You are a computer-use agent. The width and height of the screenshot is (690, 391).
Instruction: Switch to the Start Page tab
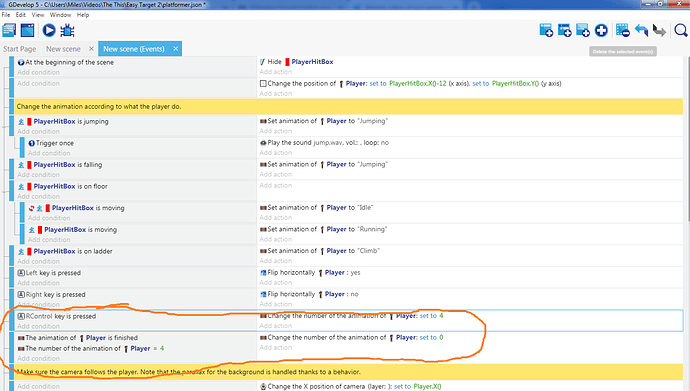point(20,49)
